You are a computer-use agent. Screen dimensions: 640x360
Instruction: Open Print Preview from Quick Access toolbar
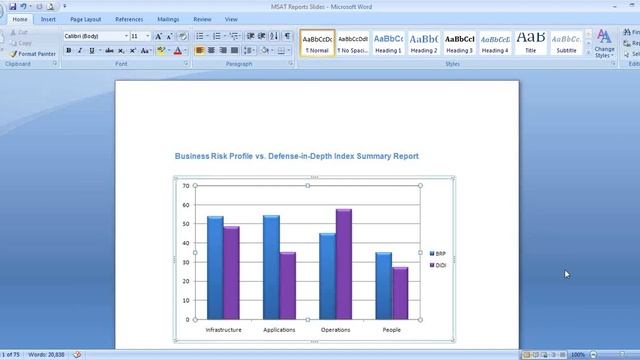(x=50, y=7)
